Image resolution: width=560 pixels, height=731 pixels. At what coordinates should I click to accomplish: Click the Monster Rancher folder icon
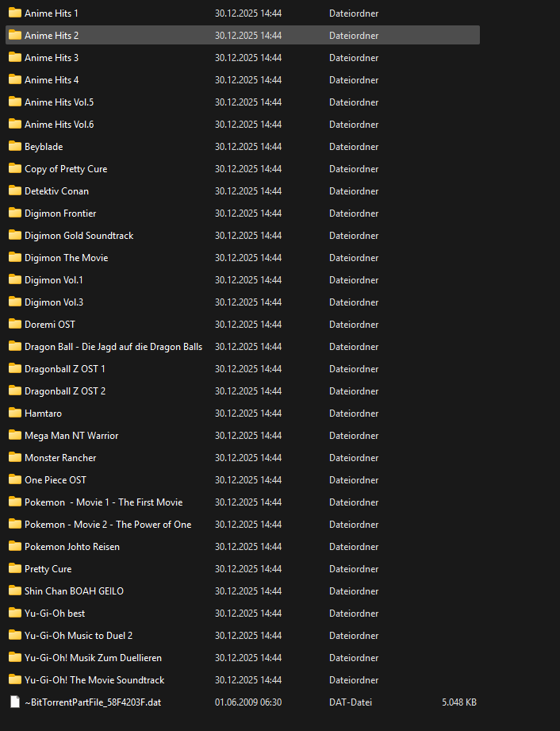point(15,457)
